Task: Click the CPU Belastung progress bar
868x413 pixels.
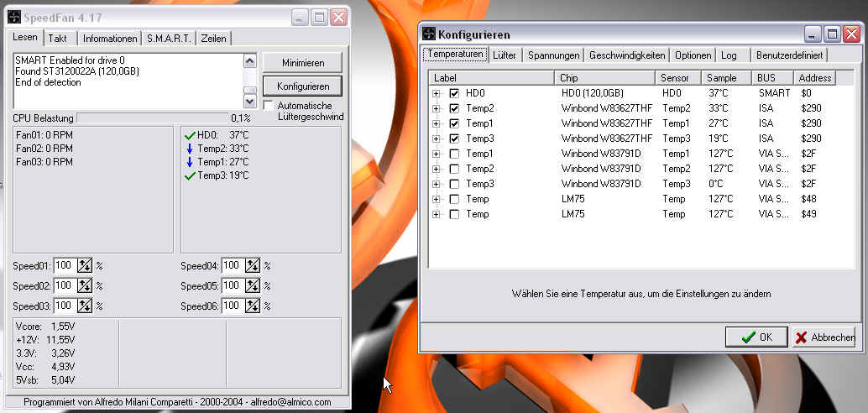Action: 153,118
